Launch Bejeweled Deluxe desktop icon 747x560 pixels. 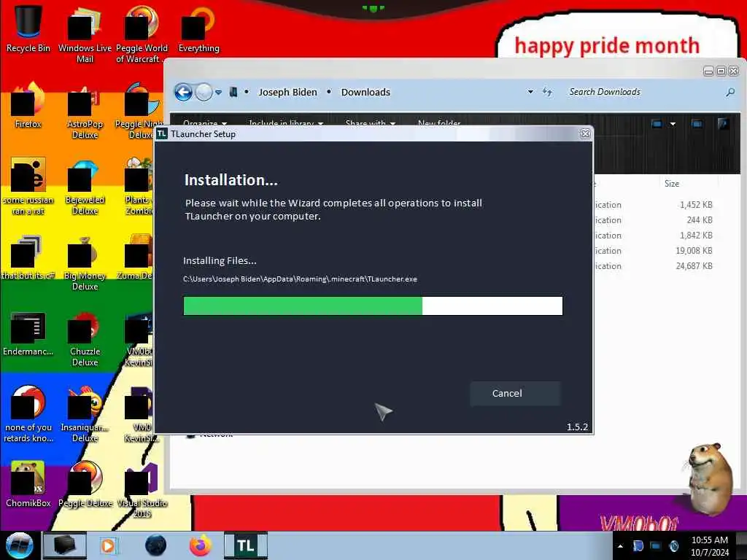(x=85, y=187)
